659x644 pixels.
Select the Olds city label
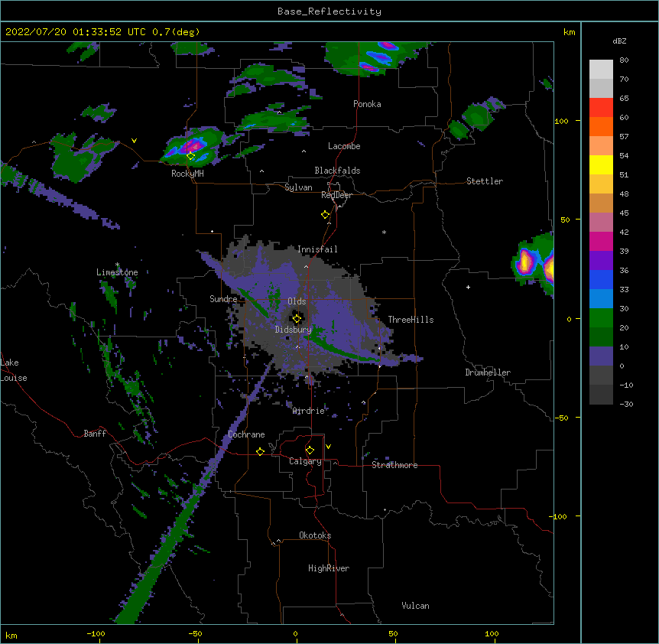pos(297,301)
